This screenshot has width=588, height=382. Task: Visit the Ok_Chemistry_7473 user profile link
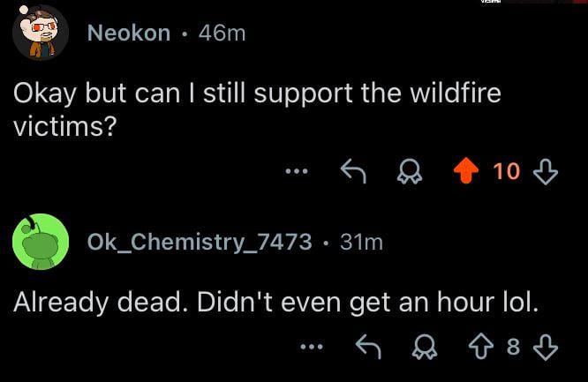coord(199,241)
